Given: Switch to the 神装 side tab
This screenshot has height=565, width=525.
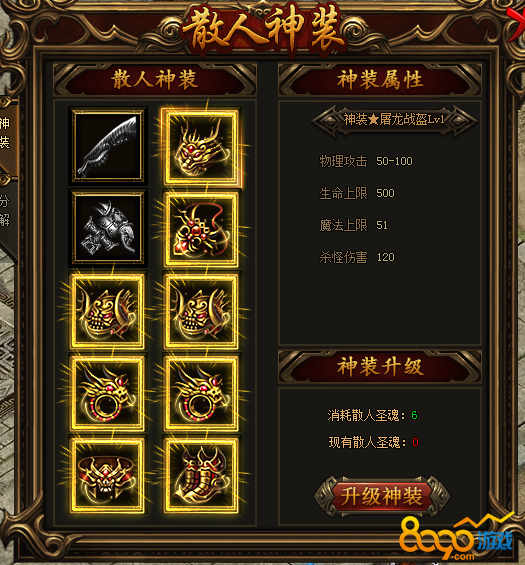Looking at the screenshot, I should [6, 133].
